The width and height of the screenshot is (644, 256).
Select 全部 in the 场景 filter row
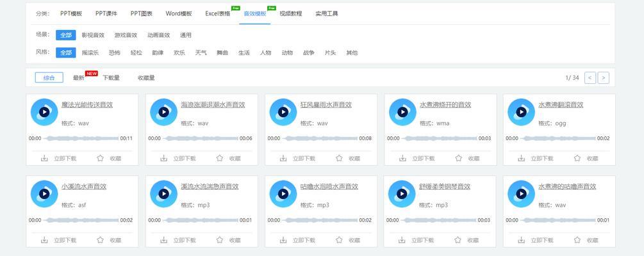click(x=66, y=35)
